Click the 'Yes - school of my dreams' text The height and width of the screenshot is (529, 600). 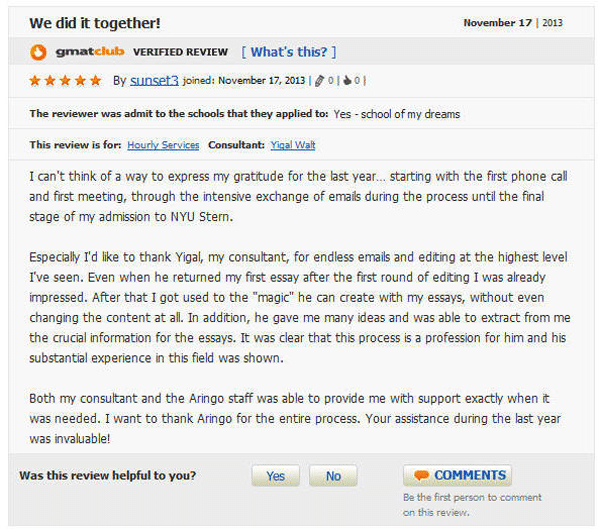(x=396, y=114)
